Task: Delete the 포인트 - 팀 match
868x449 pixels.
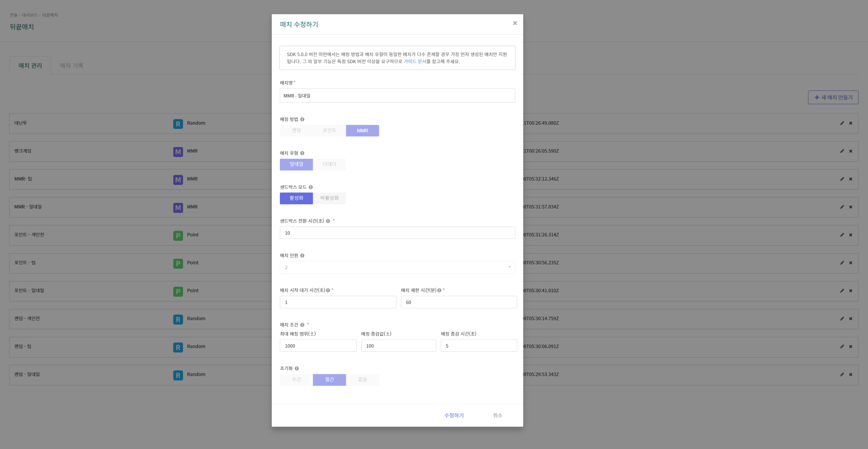Action: 850,263
